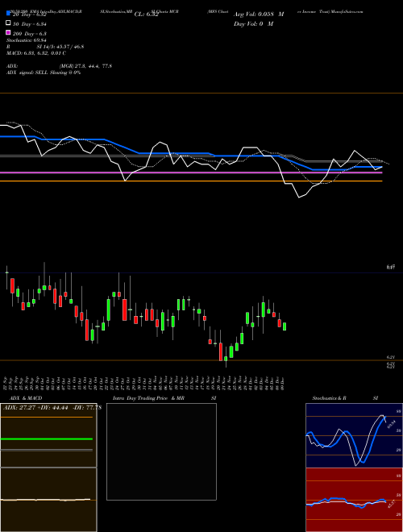This screenshot has height=532, width=403.
Task: Click the '(MGR) 27.3, 44.4, 77.8' ADX values
Action: point(85,66)
